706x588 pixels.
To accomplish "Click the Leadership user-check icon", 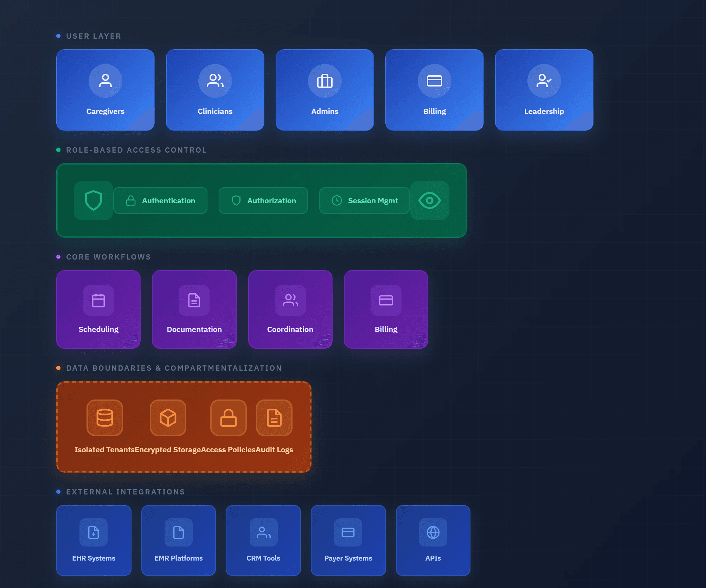I will coord(544,81).
